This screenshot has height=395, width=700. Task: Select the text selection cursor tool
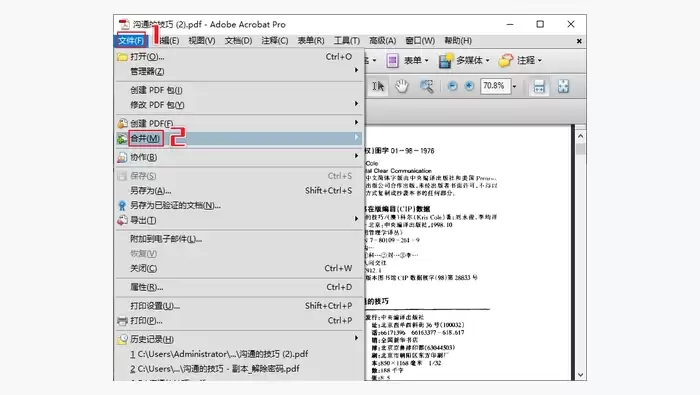[378, 86]
